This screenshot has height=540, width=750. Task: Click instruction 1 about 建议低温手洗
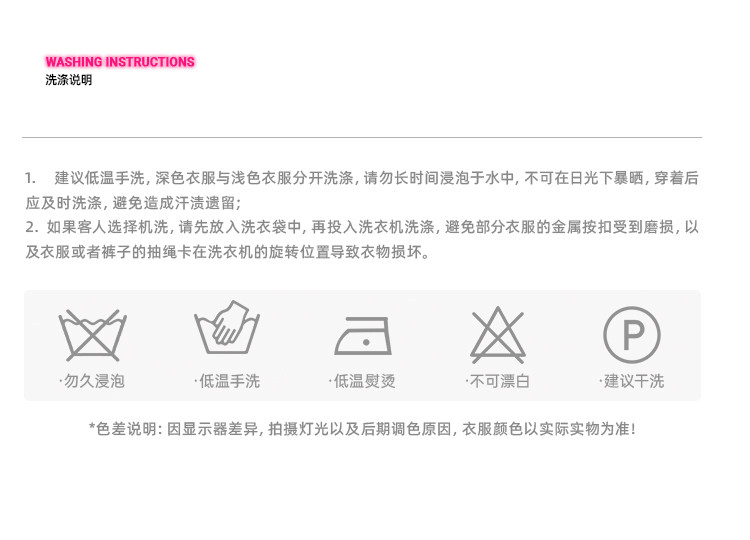tap(362, 178)
